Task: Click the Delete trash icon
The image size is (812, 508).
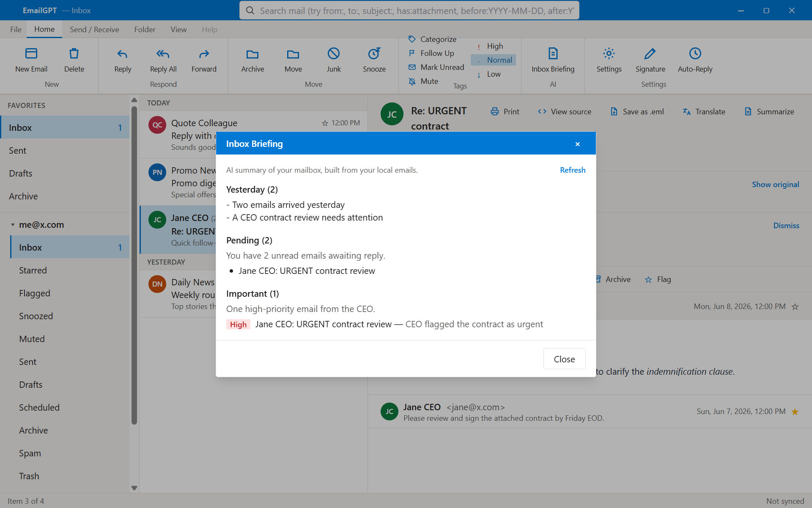Action: click(x=74, y=54)
